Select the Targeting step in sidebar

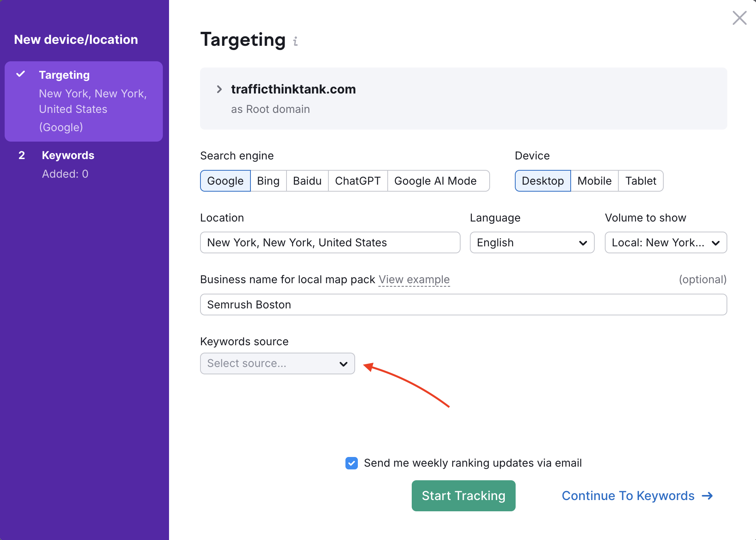64,74
